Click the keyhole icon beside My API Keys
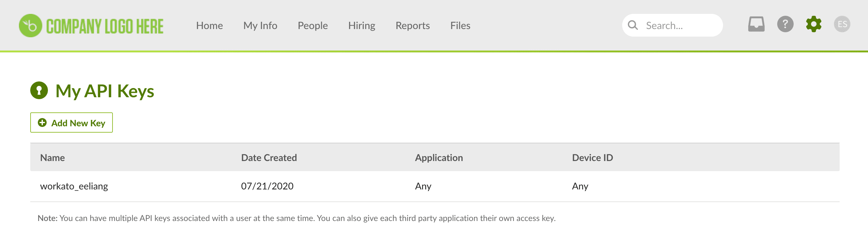The width and height of the screenshot is (868, 233). pyautogui.click(x=39, y=91)
